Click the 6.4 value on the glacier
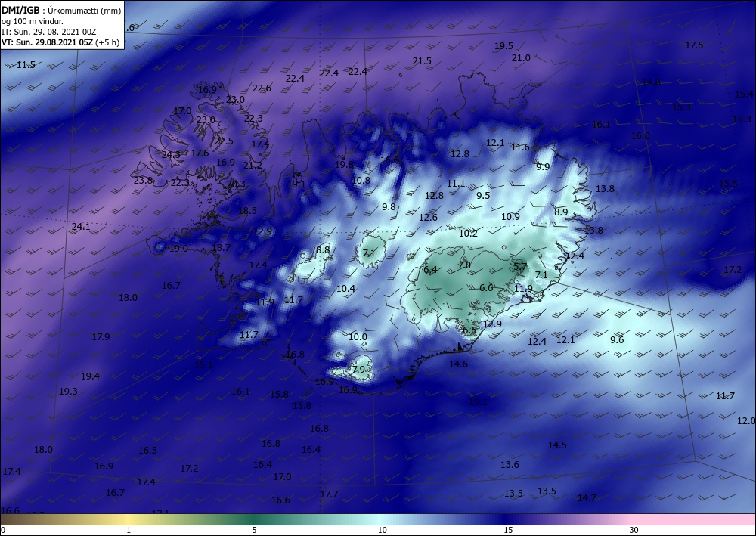Image resolution: width=756 pixels, height=536 pixels. coord(431,269)
